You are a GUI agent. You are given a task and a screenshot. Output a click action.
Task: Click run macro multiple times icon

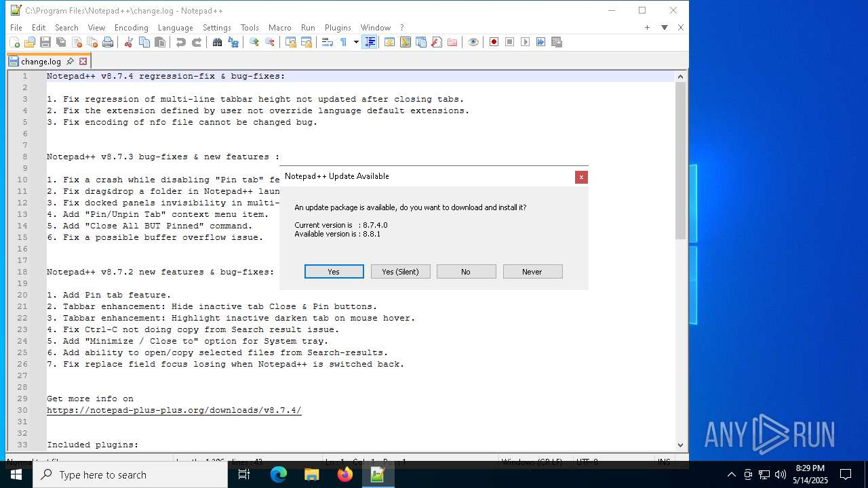540,42
